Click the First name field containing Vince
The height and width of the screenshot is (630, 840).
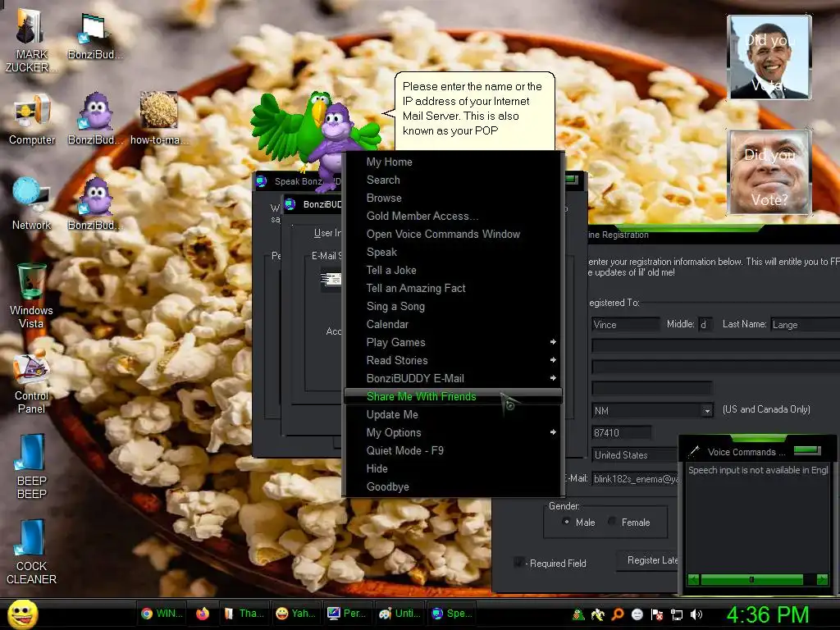pos(626,325)
